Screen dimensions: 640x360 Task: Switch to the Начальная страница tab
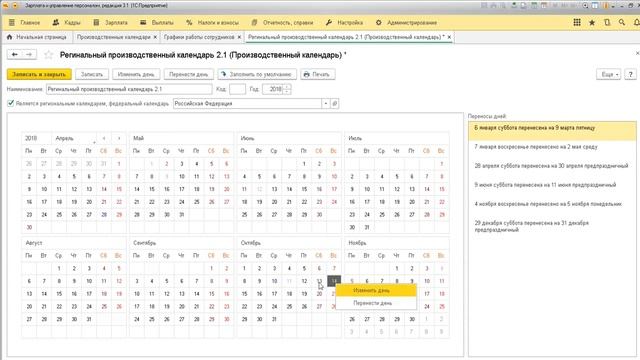coord(37,37)
